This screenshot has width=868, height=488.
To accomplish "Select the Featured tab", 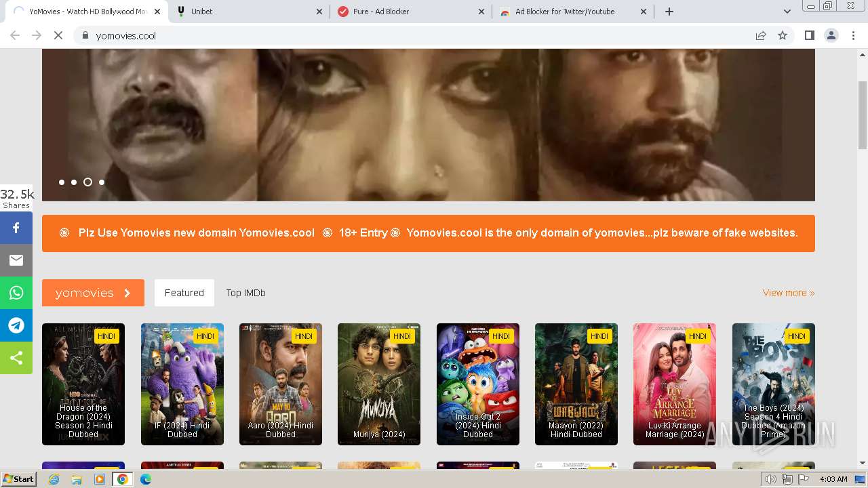I will click(184, 293).
